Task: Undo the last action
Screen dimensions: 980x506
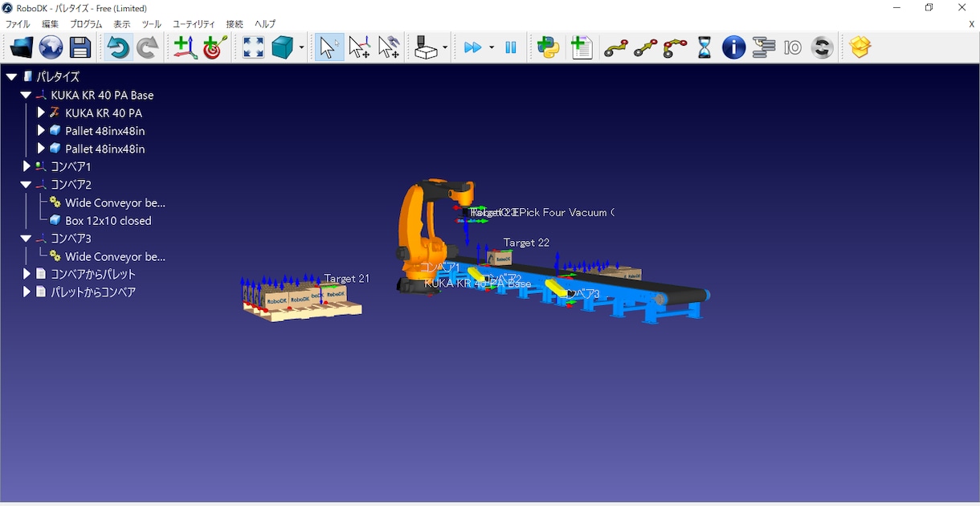Action: tap(118, 47)
